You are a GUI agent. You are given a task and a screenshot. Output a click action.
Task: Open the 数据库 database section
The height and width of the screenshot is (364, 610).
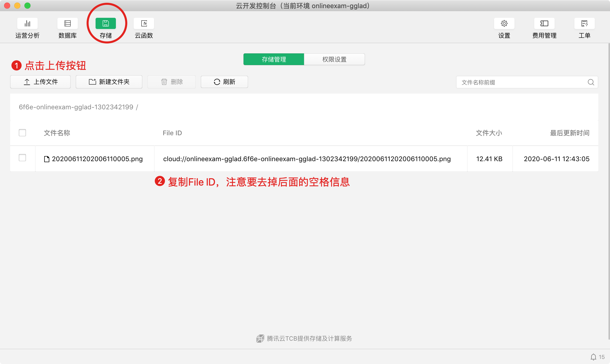pyautogui.click(x=67, y=24)
